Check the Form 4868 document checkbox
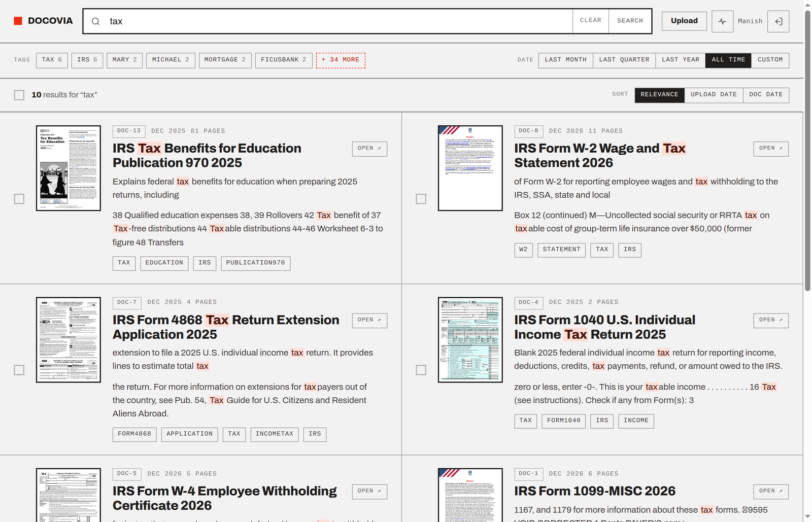The image size is (812, 522). (x=19, y=370)
